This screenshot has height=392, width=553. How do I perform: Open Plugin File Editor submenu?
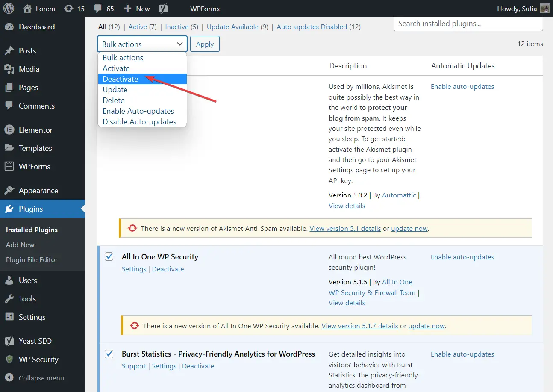[x=32, y=259]
